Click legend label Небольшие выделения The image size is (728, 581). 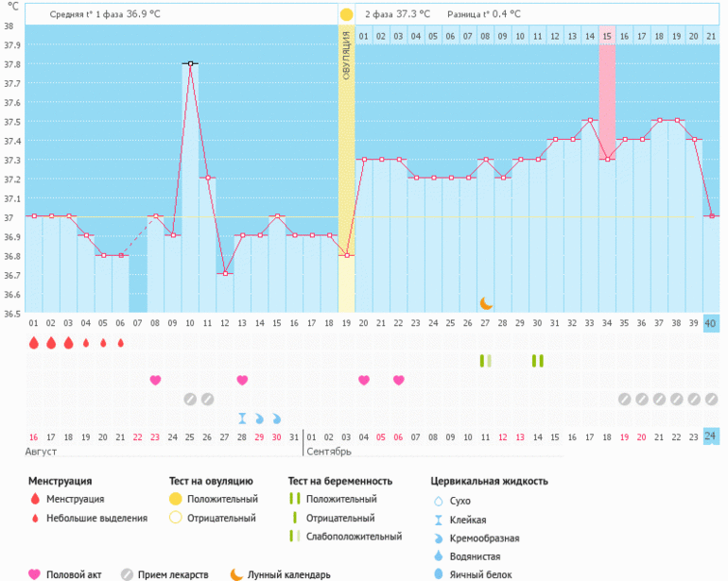(97, 519)
